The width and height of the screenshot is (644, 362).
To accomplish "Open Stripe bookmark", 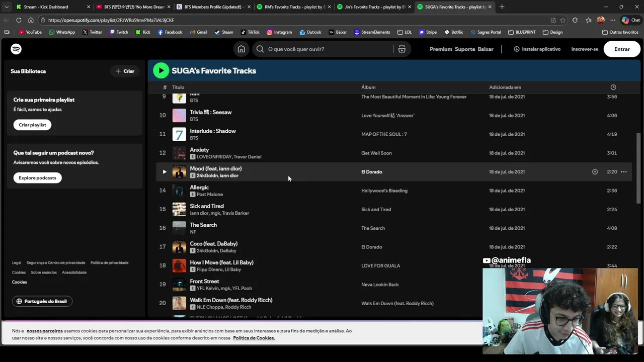I will (x=428, y=32).
